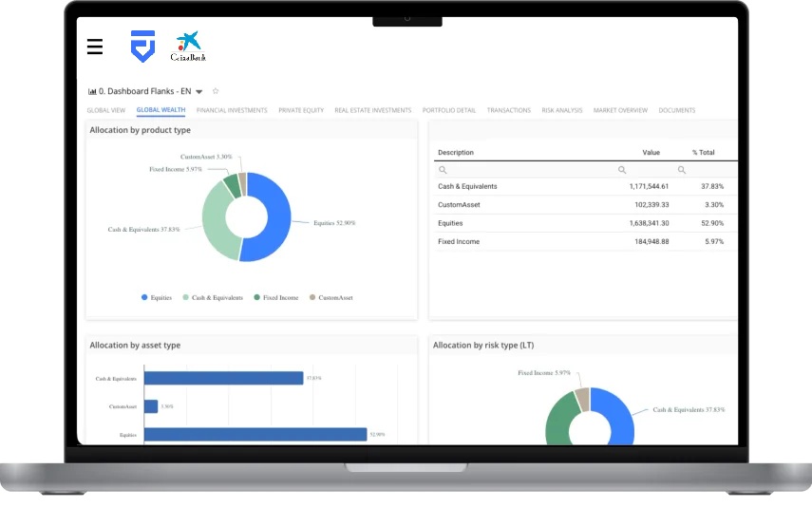812x507 pixels.
Task: Click the blue shield app logo
Action: coord(142,47)
